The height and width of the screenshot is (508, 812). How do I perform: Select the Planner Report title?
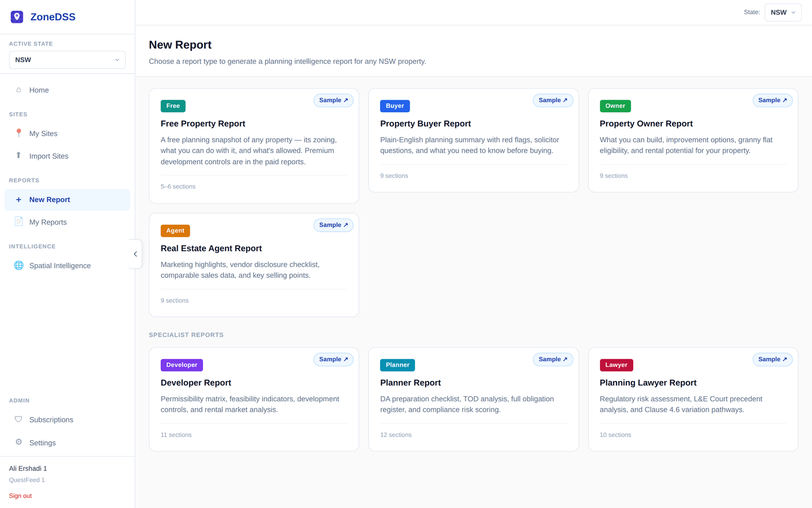coord(410,383)
